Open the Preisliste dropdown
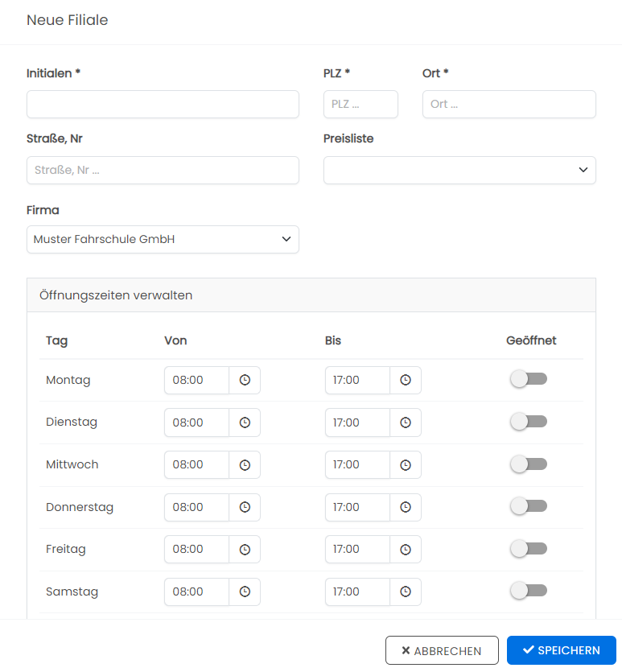622x672 pixels. [459, 170]
